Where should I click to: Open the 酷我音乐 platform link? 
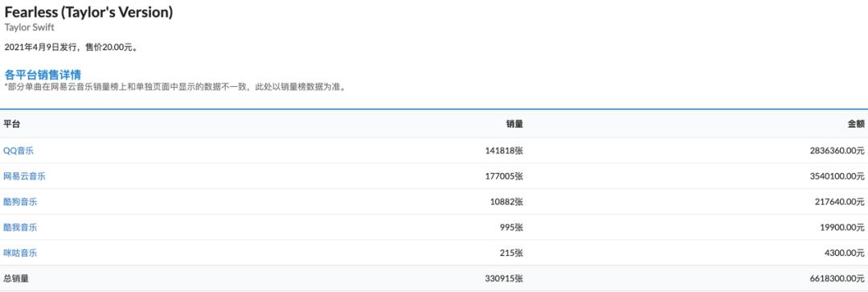click(20, 227)
